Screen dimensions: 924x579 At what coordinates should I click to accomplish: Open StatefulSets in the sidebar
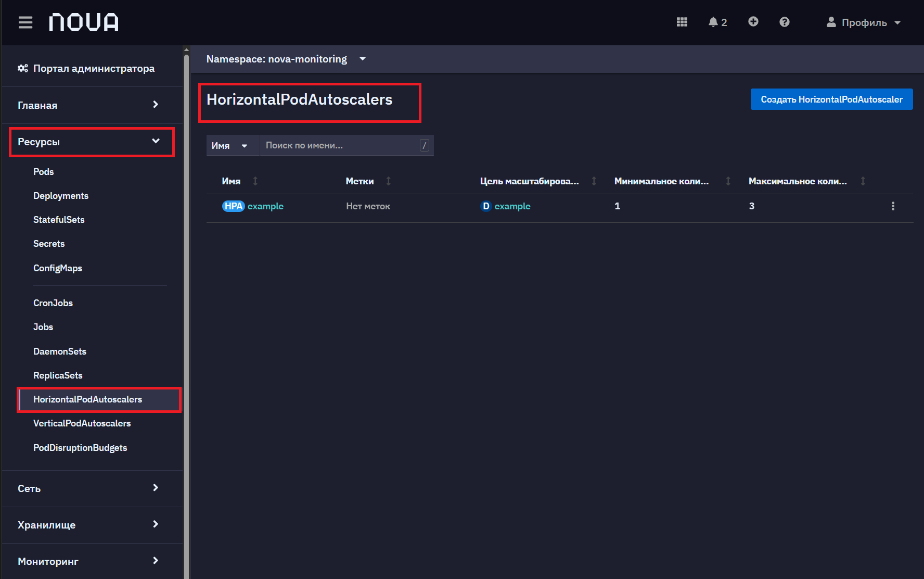tap(59, 220)
